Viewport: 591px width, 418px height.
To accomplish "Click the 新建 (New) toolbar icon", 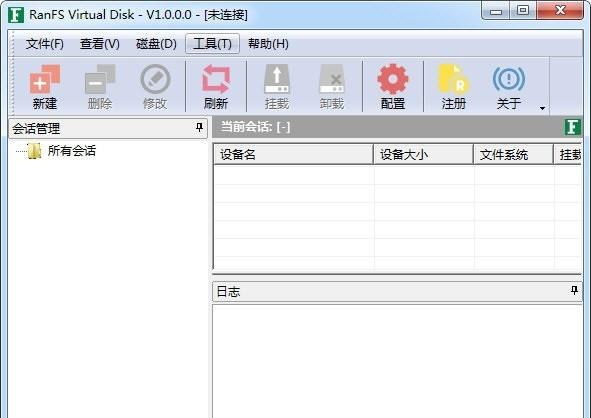I will click(x=45, y=79).
